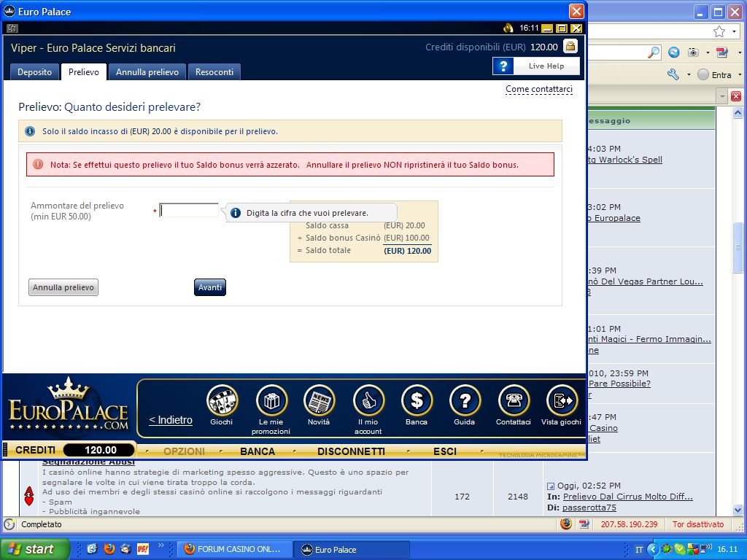The height and width of the screenshot is (560, 747).
Task: Click the Windows start button
Action: click(x=35, y=549)
